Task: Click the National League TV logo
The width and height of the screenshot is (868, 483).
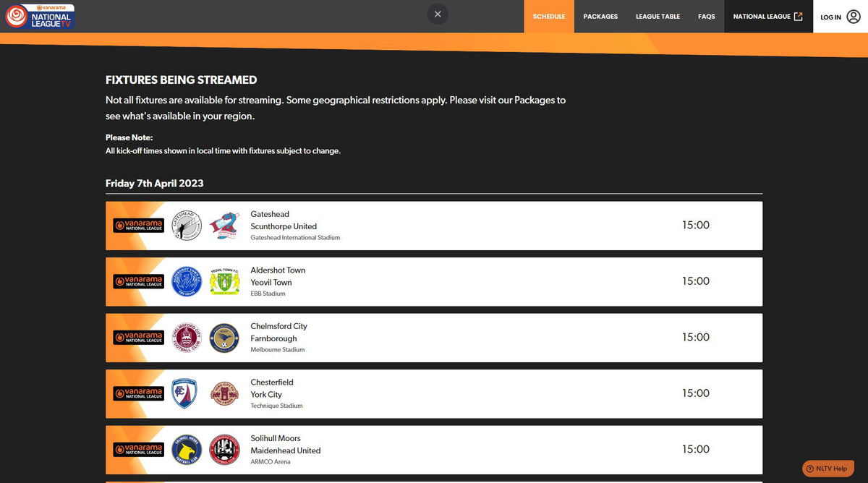Action: tap(40, 16)
